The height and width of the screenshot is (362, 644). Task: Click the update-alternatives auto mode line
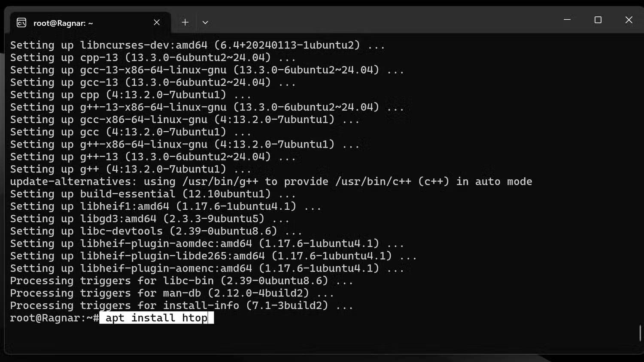pos(270,181)
